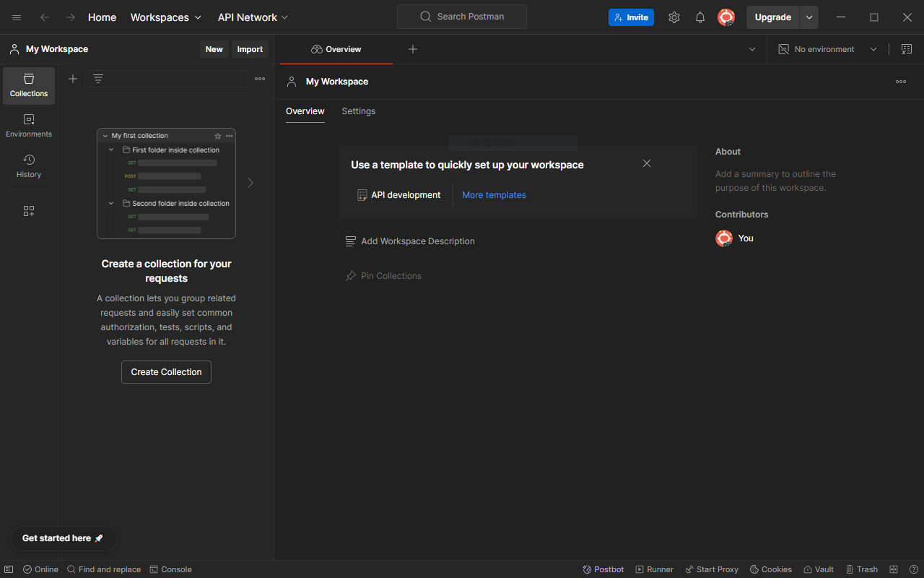Open the You contributor entry

[x=734, y=238]
